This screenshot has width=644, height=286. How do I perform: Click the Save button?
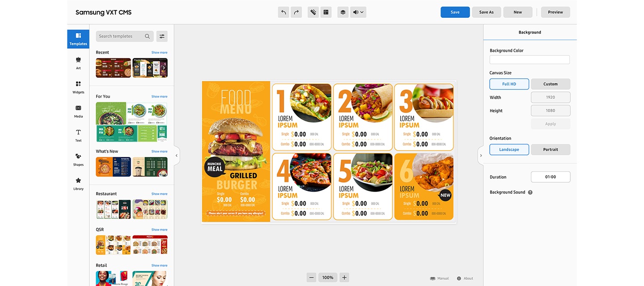(455, 12)
